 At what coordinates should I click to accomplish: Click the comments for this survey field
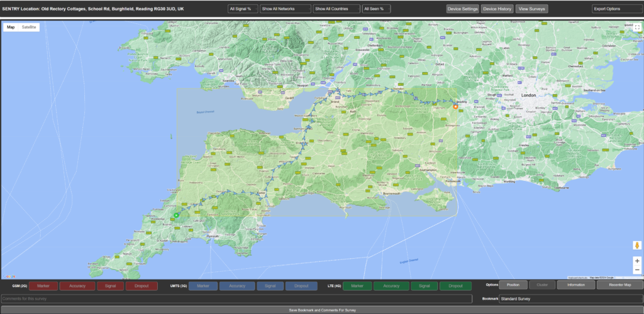[x=236, y=299]
